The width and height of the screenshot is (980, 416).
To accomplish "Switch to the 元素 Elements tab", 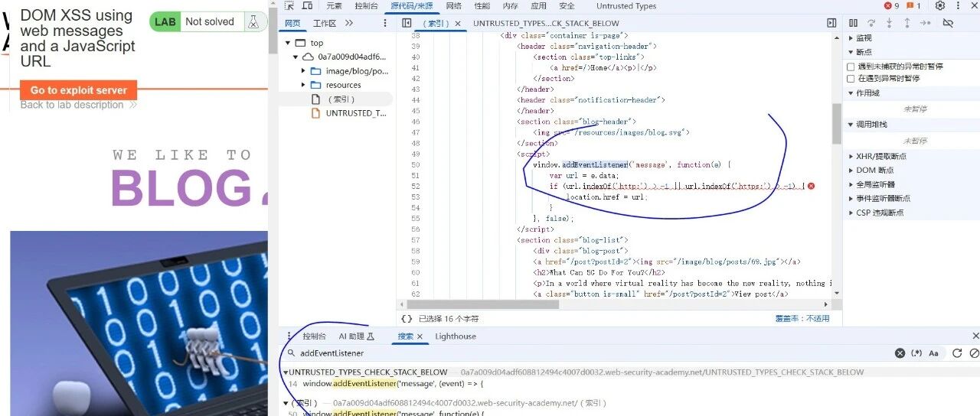I will tap(335, 6).
